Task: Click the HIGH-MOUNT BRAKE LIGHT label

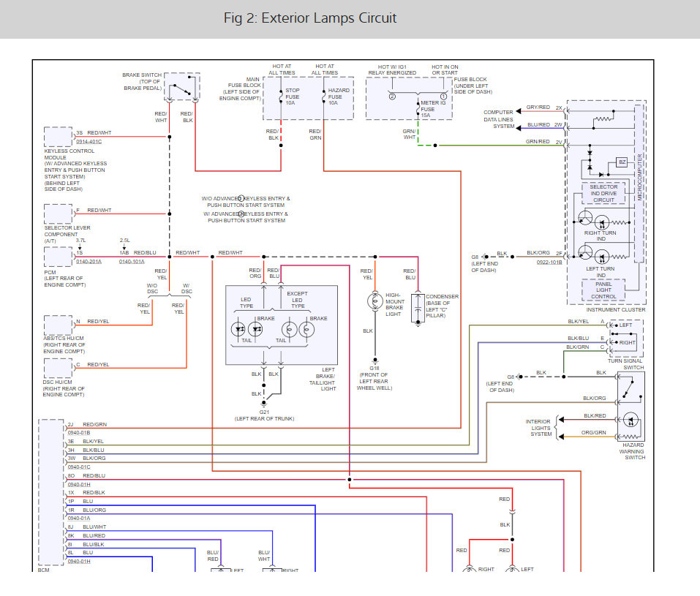Action: pyautogui.click(x=394, y=304)
